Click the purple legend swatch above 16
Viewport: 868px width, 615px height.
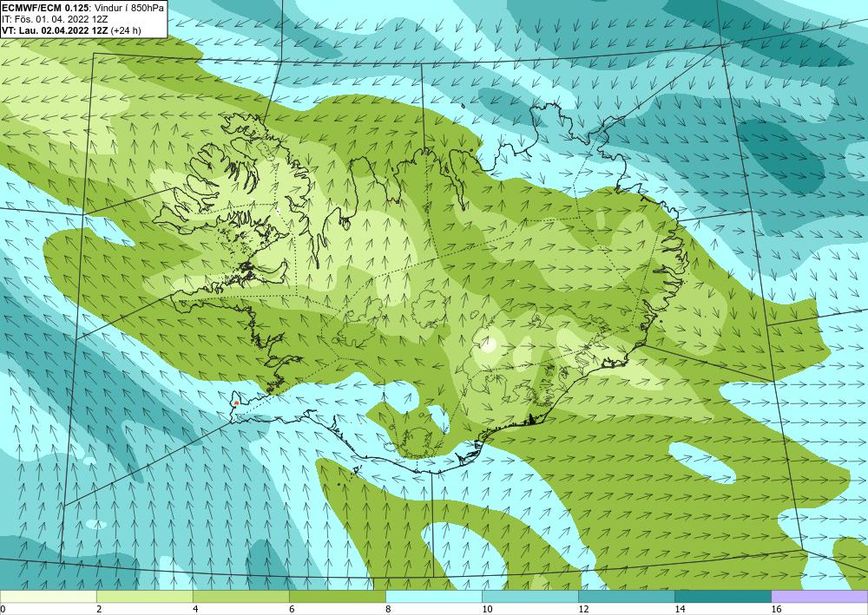pos(819,597)
